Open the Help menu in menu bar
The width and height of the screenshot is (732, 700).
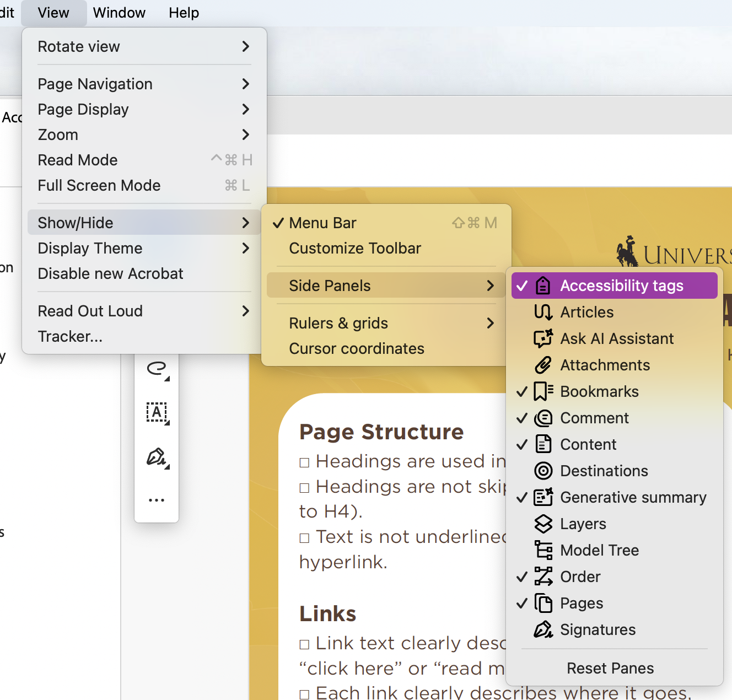pyautogui.click(x=184, y=13)
